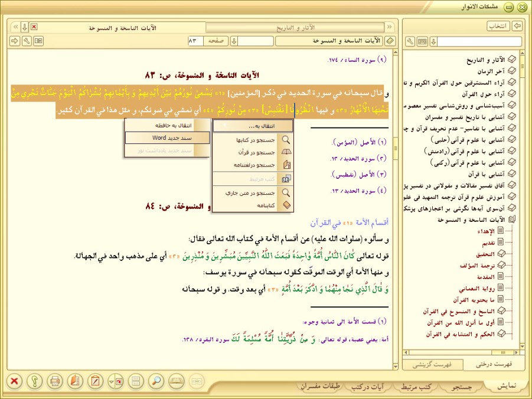Screen dimensions: 532x399
Task: Select انتقال به حافظه in the submenu
Action: [x=168, y=126]
